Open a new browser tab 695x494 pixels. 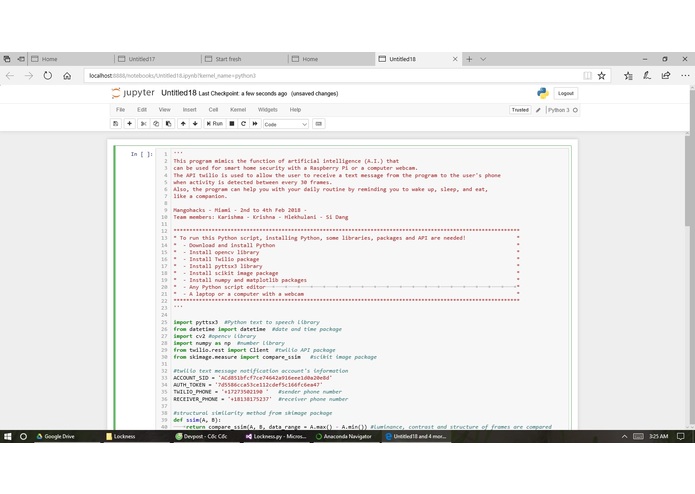[469, 59]
